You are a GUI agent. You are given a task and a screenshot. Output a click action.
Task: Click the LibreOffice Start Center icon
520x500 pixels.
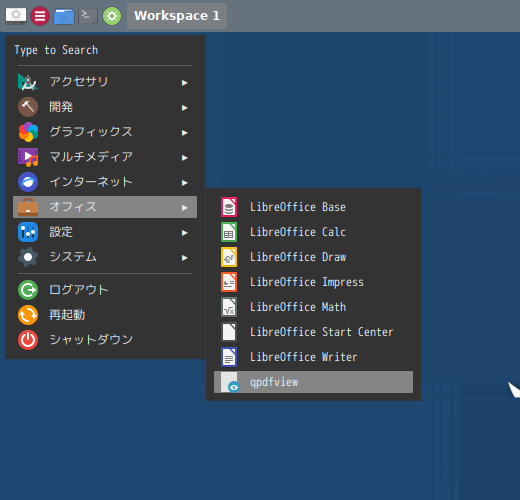pos(229,332)
